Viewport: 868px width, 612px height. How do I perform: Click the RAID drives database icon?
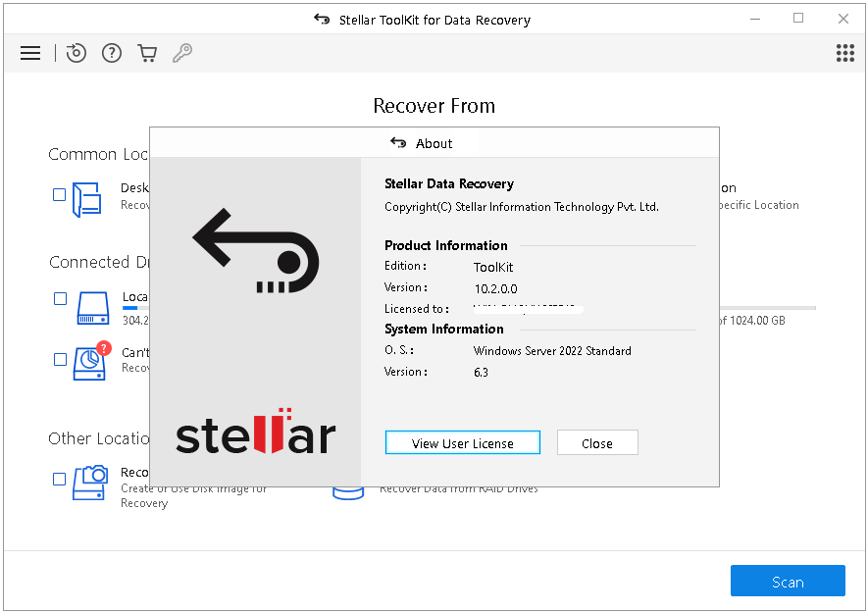point(348,493)
